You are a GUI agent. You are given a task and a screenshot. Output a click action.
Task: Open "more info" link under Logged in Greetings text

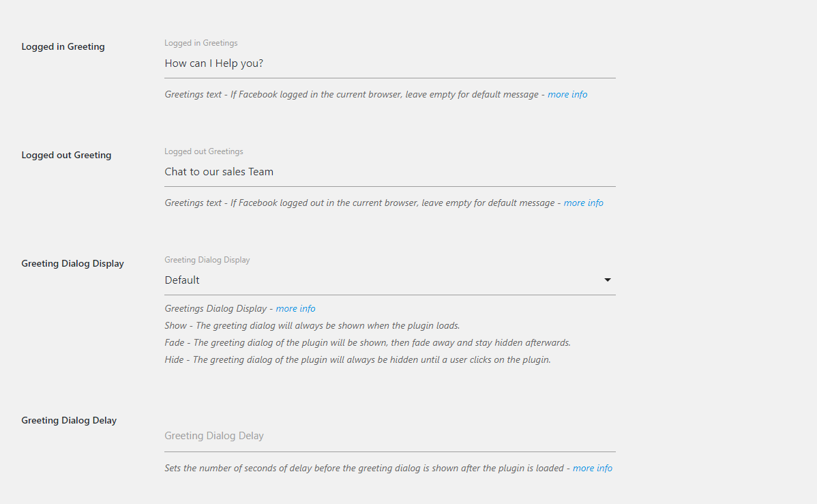tap(567, 95)
